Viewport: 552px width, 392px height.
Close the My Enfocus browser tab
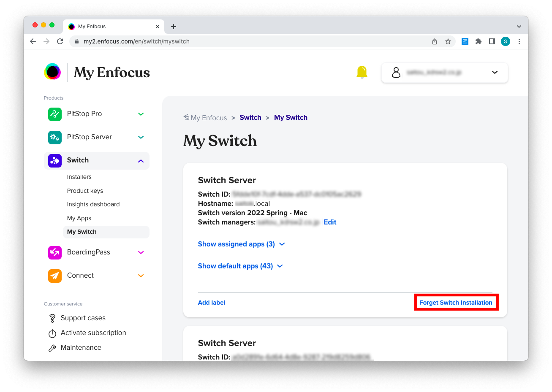[158, 27]
